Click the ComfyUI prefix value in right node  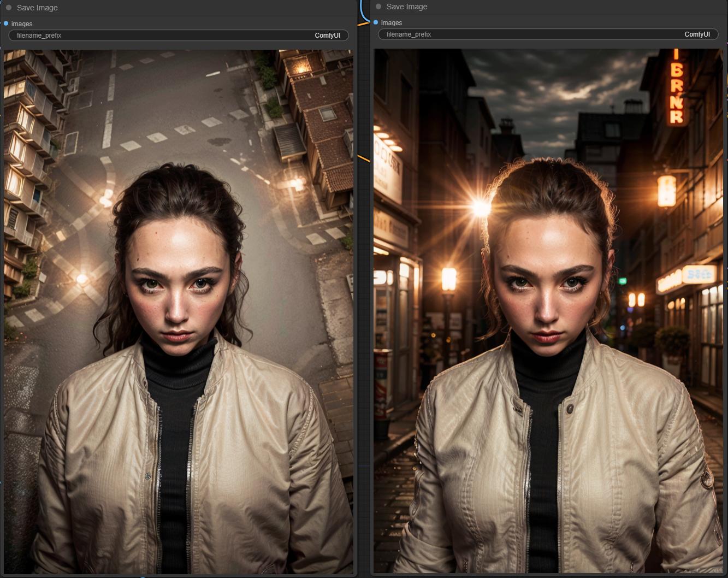click(697, 34)
